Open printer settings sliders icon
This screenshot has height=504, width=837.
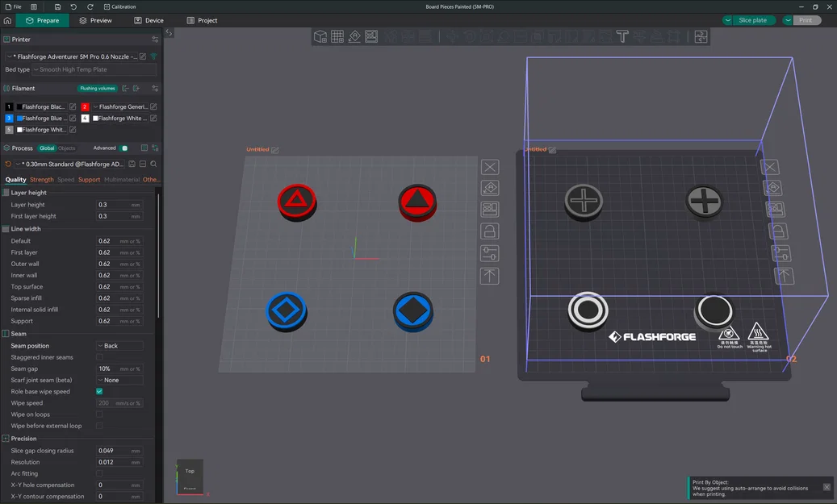(x=155, y=40)
